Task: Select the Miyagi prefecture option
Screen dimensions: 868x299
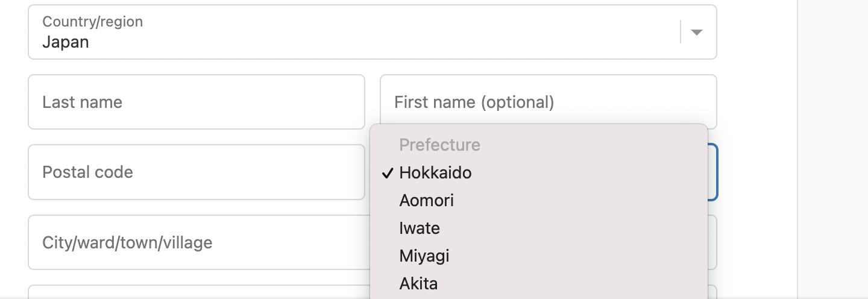Action: click(424, 256)
